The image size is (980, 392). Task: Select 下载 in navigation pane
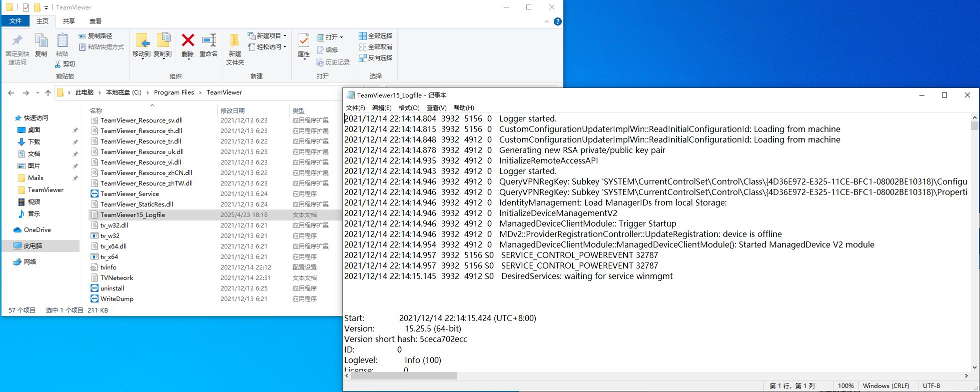coord(34,142)
